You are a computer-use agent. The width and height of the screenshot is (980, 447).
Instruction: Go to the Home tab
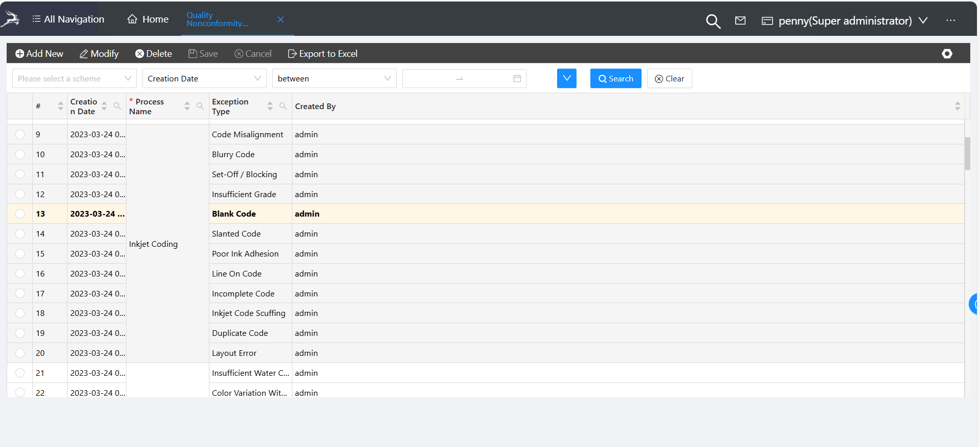click(148, 19)
